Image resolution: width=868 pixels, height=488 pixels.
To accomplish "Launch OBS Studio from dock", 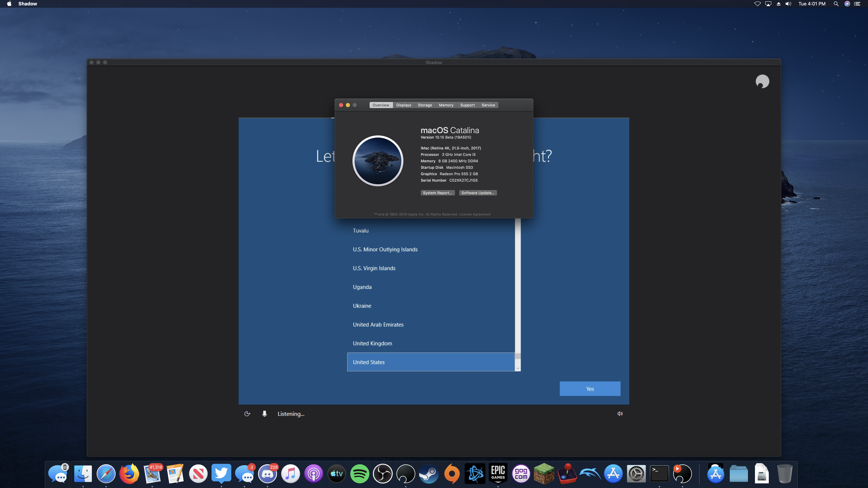I will point(383,474).
